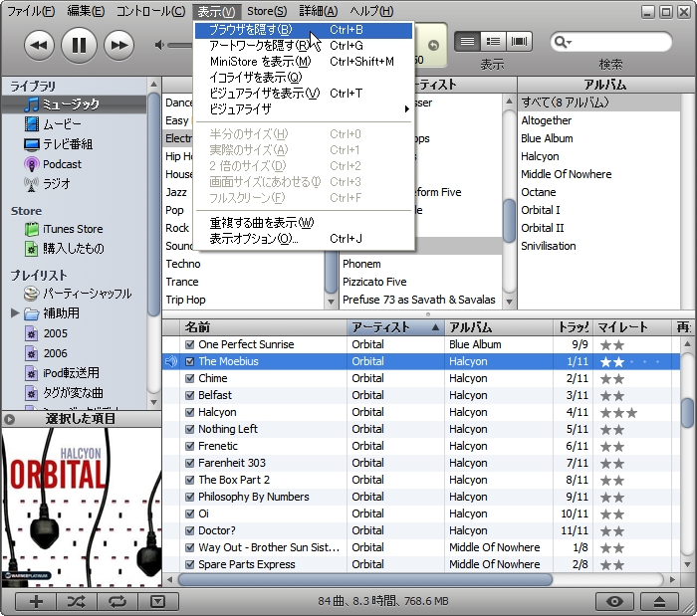Sort by 名前 column header
The image size is (697, 616).
[263, 327]
